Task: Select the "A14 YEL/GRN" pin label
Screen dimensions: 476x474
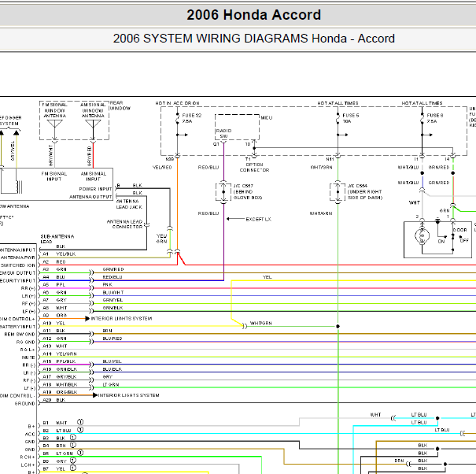Action: [x=60, y=354]
